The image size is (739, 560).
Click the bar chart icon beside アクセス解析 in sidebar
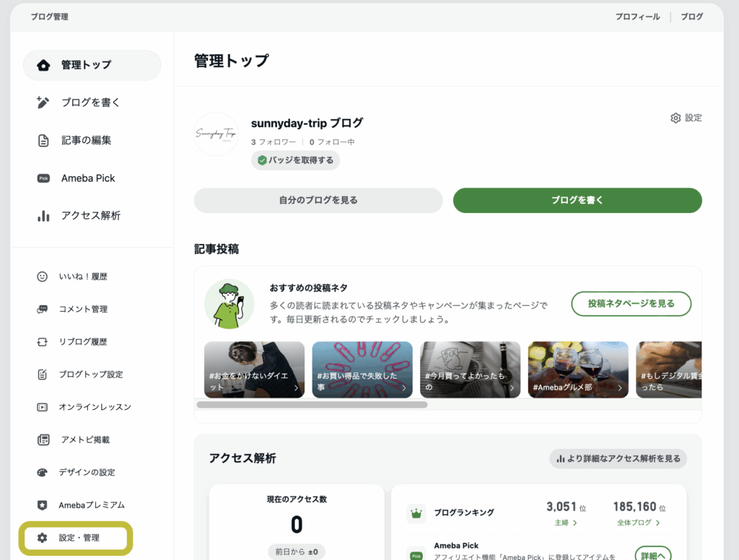(x=43, y=216)
